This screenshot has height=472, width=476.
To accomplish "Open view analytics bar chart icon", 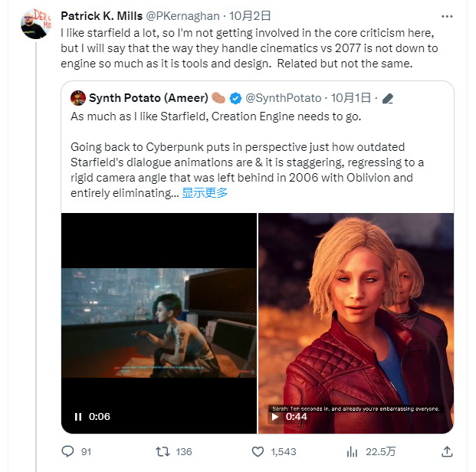I will pyautogui.click(x=352, y=451).
